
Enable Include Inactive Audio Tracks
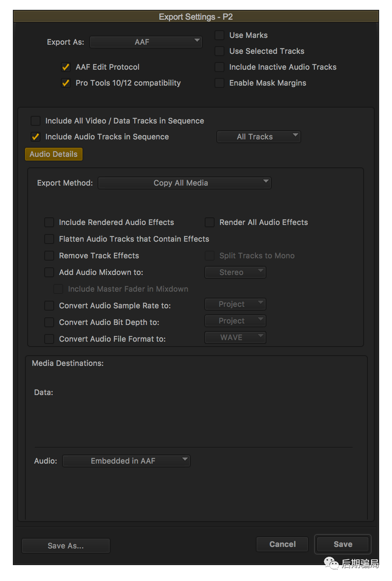pos(219,67)
